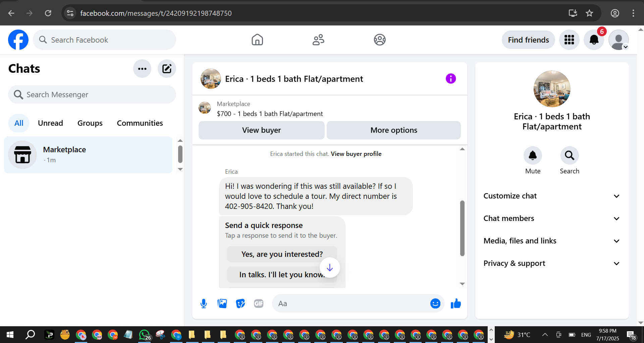Open the Windows notification center

coord(631,335)
